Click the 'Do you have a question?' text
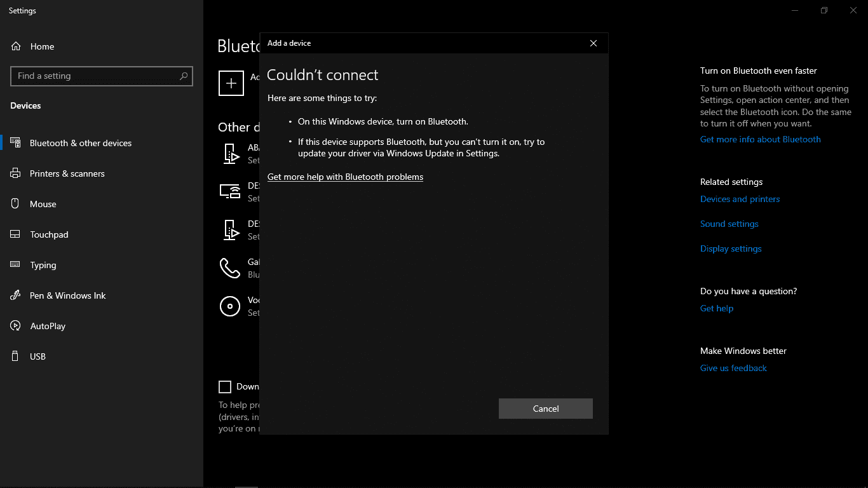 click(x=749, y=291)
